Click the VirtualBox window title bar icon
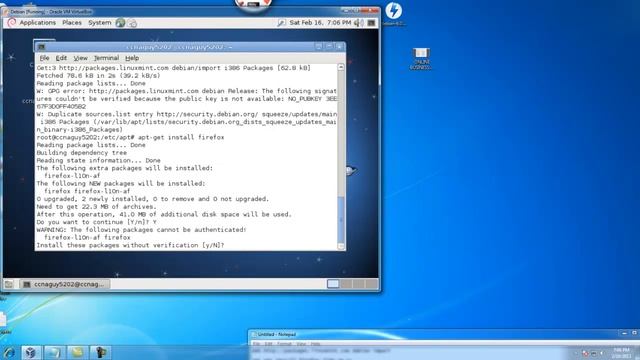 tap(6, 12)
